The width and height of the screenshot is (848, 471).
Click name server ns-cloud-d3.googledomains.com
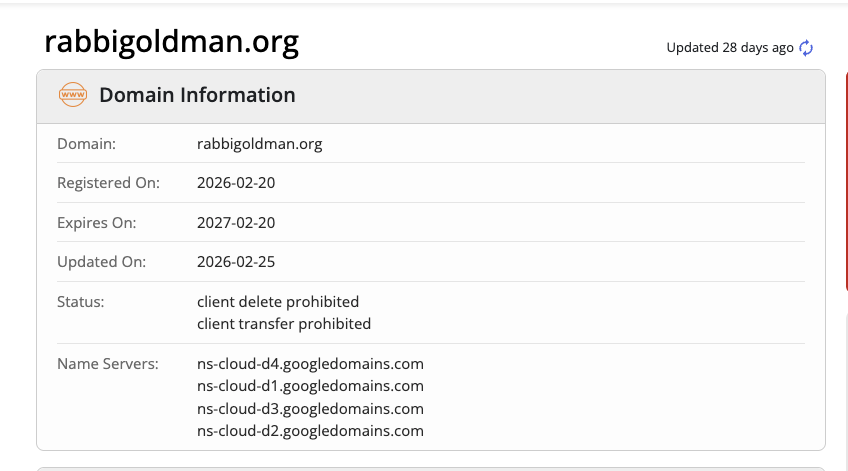pos(311,409)
